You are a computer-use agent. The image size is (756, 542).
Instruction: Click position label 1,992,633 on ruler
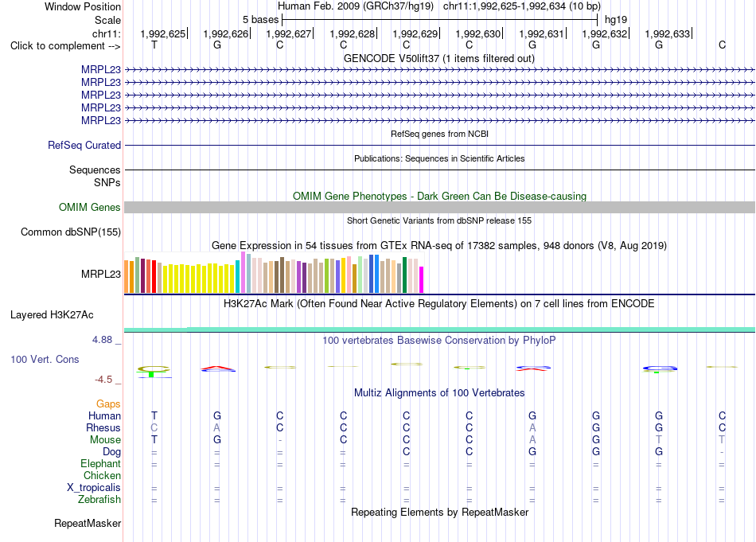click(668, 33)
